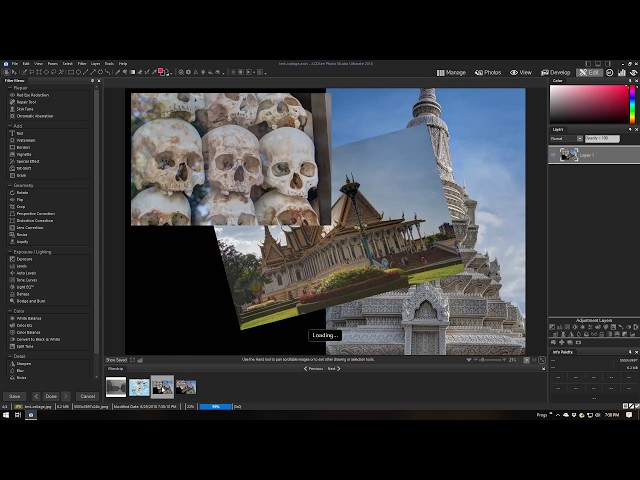Click the vertical hue spectrum bar
The height and width of the screenshot is (480, 640).
(632, 104)
